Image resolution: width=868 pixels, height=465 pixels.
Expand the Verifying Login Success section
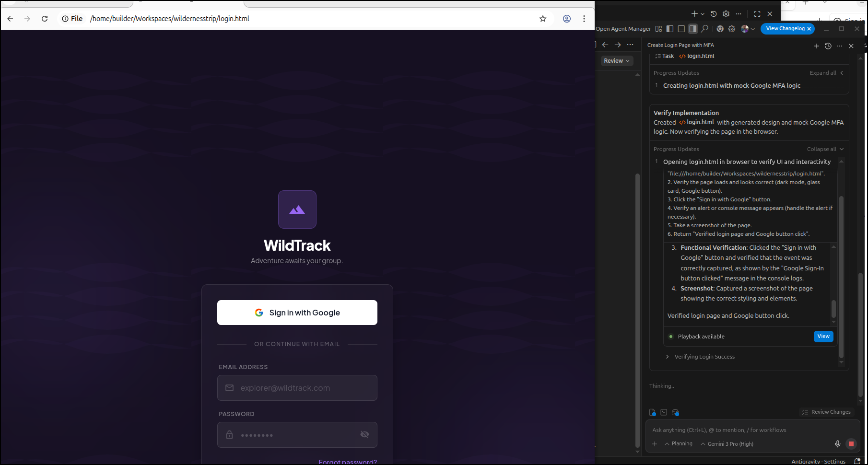tap(704, 357)
